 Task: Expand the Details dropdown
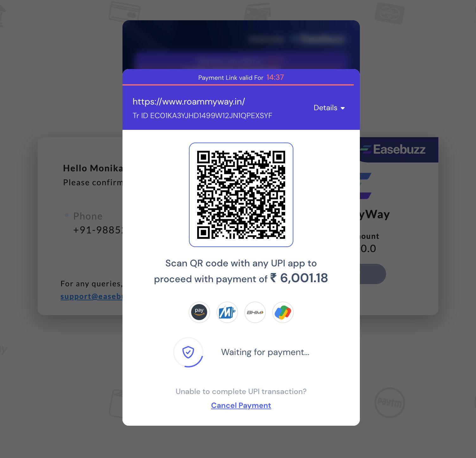tap(329, 108)
